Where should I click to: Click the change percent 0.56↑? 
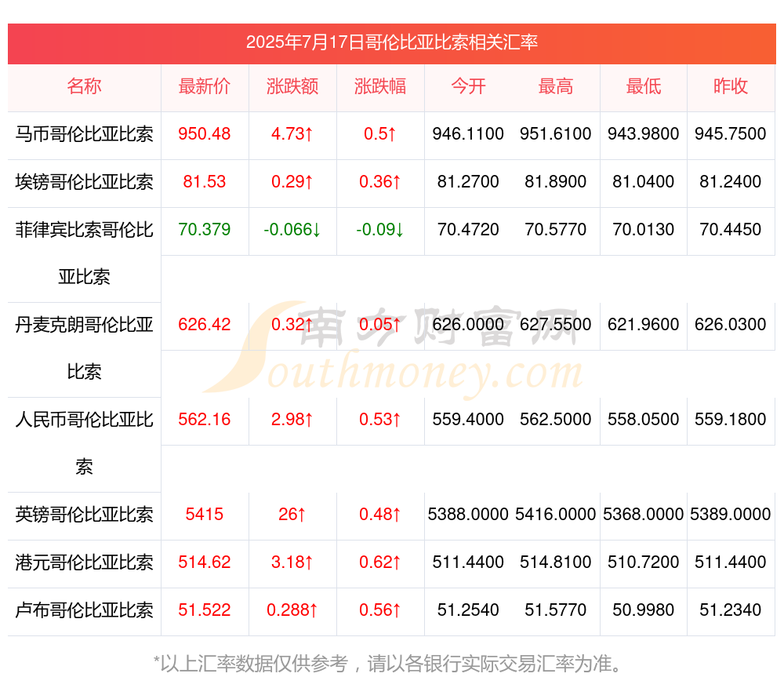(380, 610)
